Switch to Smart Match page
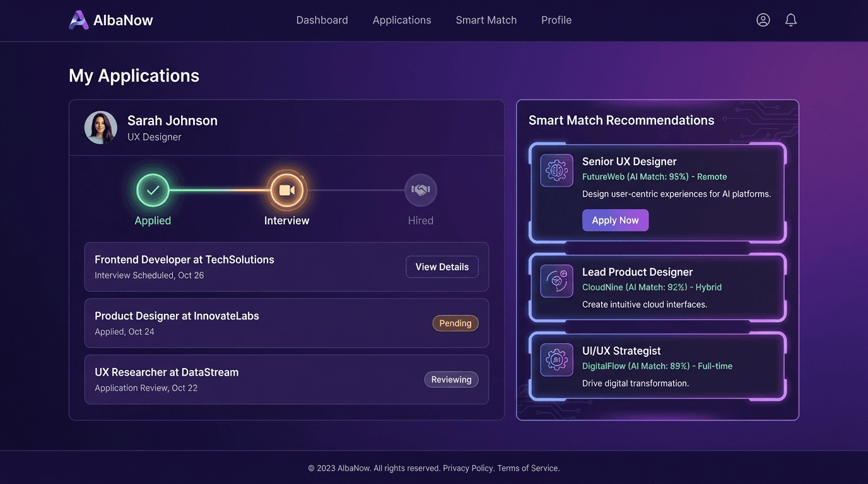The height and width of the screenshot is (484, 868). click(486, 20)
